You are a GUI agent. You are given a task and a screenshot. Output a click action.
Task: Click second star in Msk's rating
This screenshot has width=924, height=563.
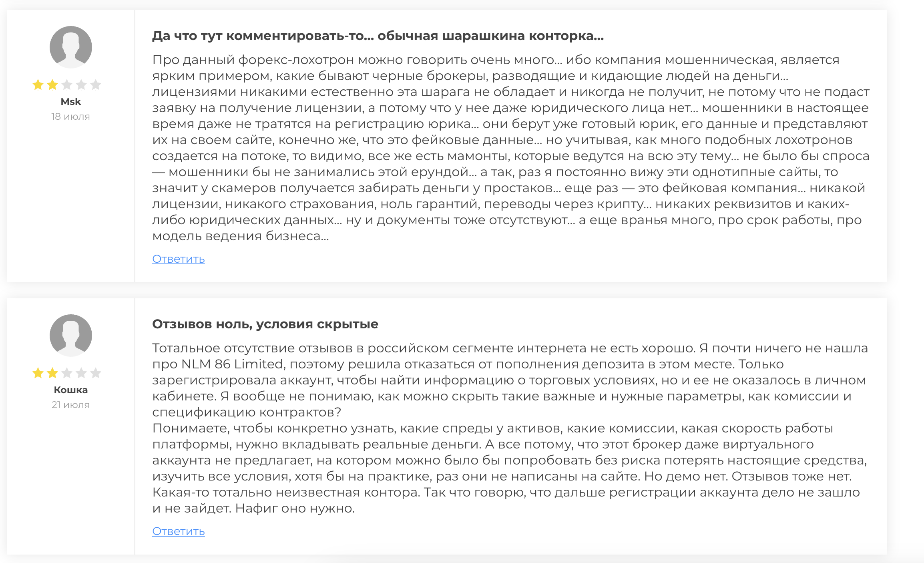tap(52, 85)
